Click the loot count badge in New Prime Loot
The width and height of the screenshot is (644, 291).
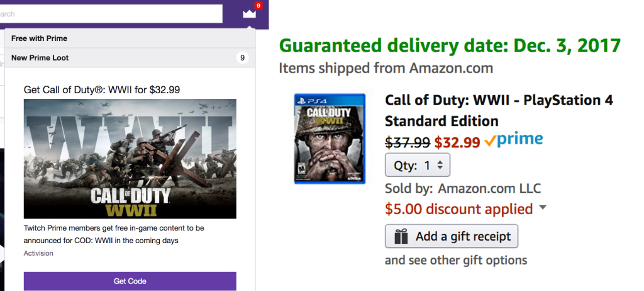tap(242, 58)
